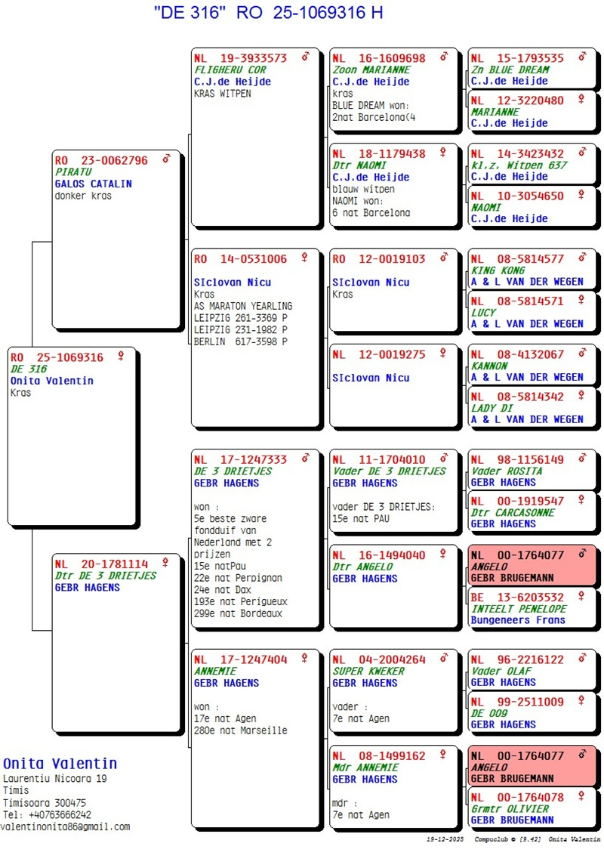Click the male symbol in SUPER KWEKER's box
The height and width of the screenshot is (868, 604).
pyautogui.click(x=443, y=659)
